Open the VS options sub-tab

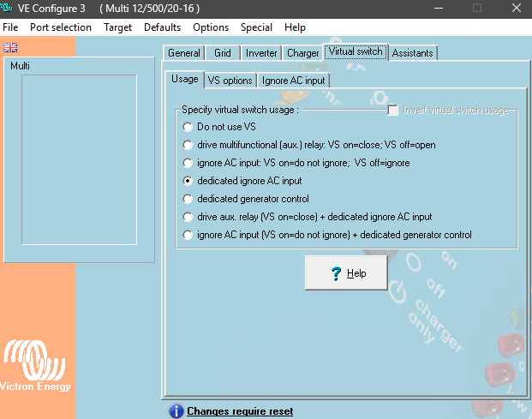pyautogui.click(x=230, y=81)
